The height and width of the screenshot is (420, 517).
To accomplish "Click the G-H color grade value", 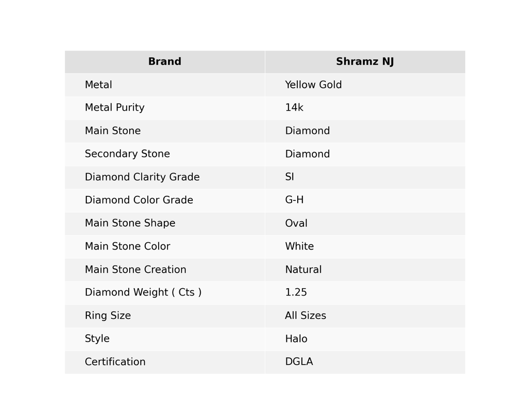I will (x=294, y=200).
